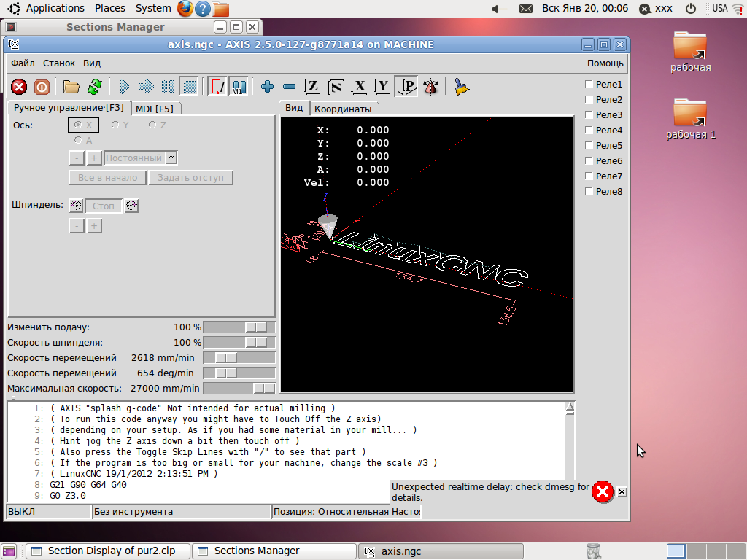The height and width of the screenshot is (560, 747).
Task: Open the Помощь menu
Action: [x=605, y=63]
